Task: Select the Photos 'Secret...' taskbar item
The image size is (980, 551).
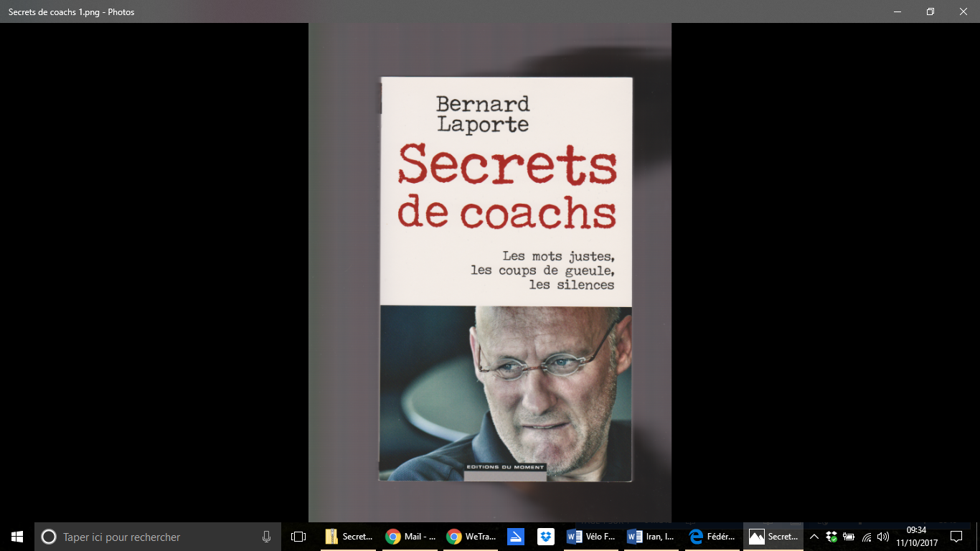Action: point(774,537)
